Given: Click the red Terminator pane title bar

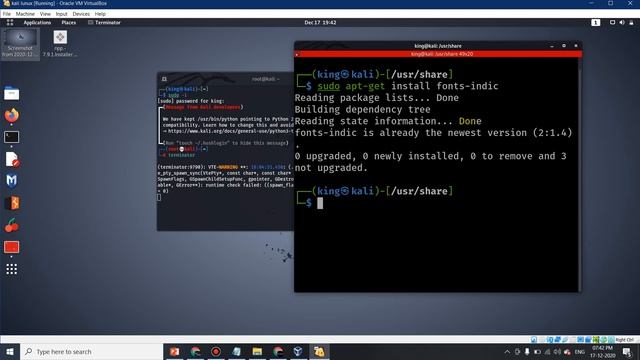Looking at the screenshot, I should pyautogui.click(x=438, y=54).
